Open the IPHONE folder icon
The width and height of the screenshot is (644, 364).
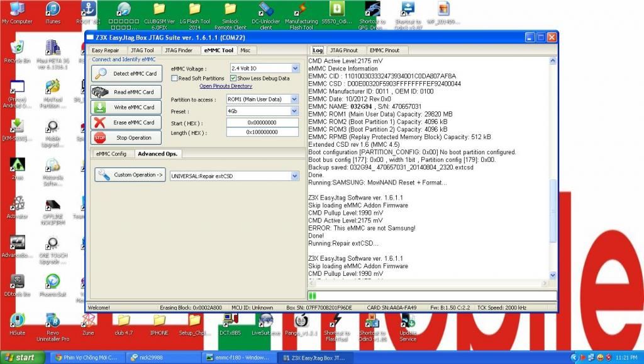pos(159,324)
